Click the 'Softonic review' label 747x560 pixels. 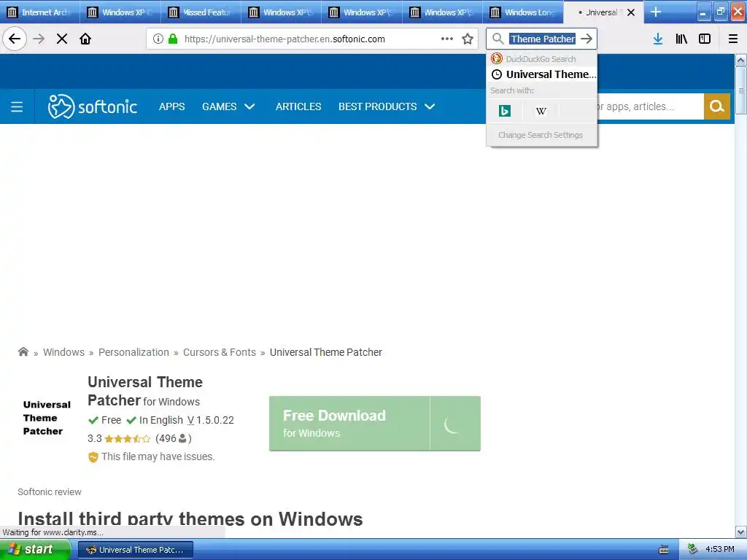pos(50,492)
